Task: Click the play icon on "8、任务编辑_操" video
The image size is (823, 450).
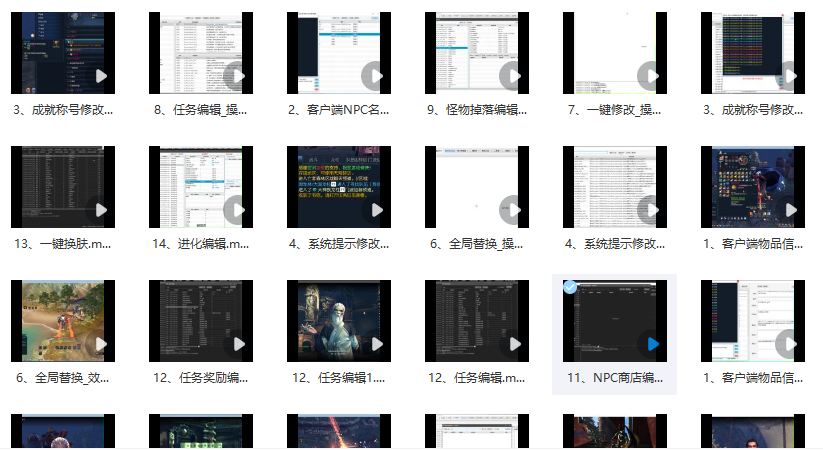Action: tap(236, 76)
